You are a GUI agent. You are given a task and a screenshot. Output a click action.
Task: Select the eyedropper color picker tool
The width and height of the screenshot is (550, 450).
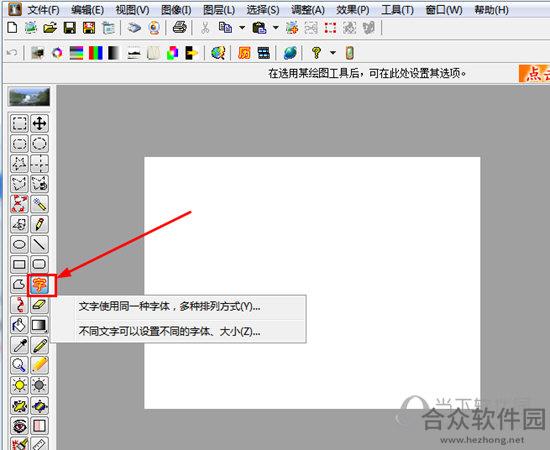tap(19, 345)
